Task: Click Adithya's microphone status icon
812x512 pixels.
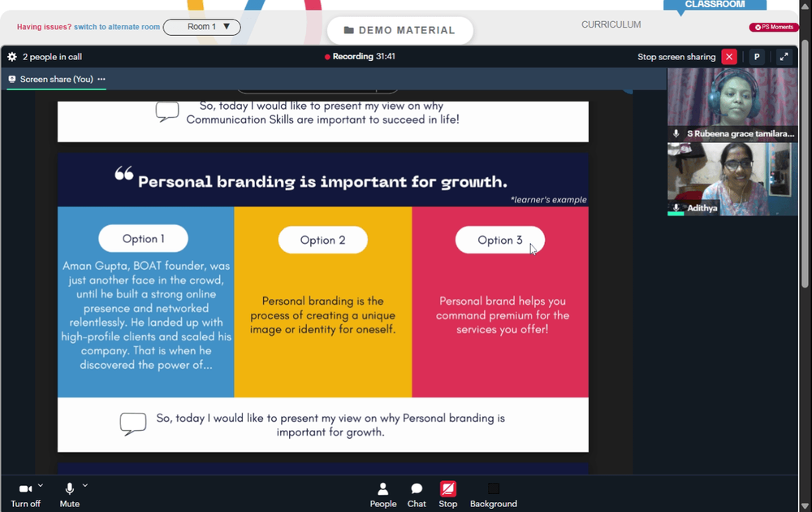Action: 676,208
